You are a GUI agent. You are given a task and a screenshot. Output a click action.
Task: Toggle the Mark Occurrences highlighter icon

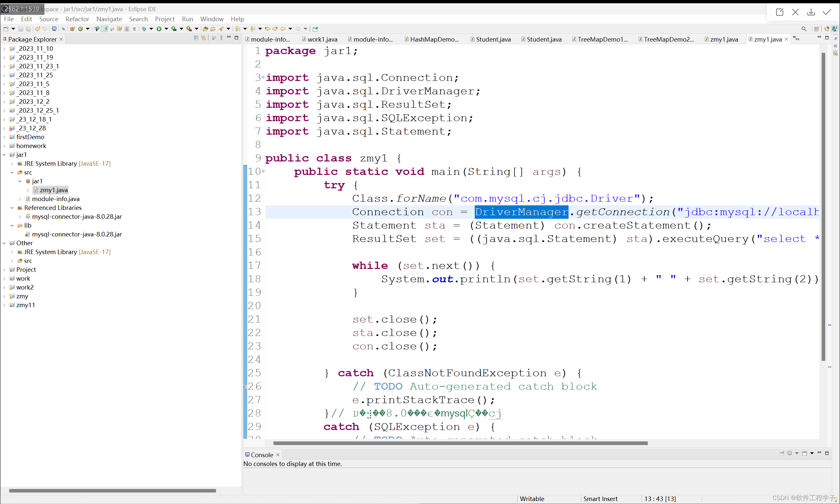[x=105, y=29]
